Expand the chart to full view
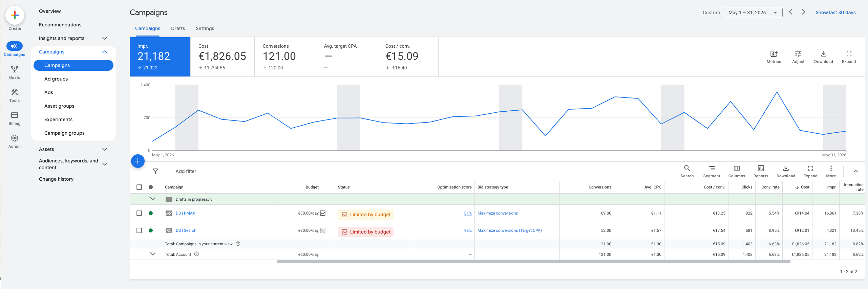 849,57
